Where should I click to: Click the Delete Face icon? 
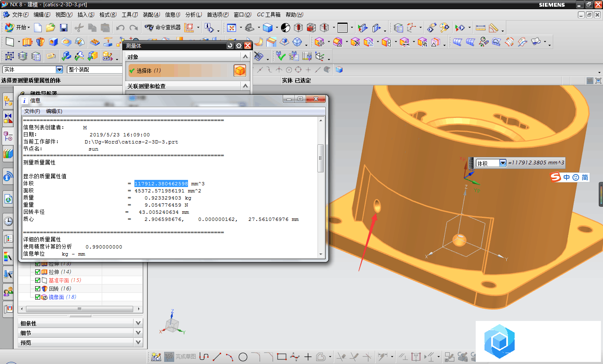356,42
